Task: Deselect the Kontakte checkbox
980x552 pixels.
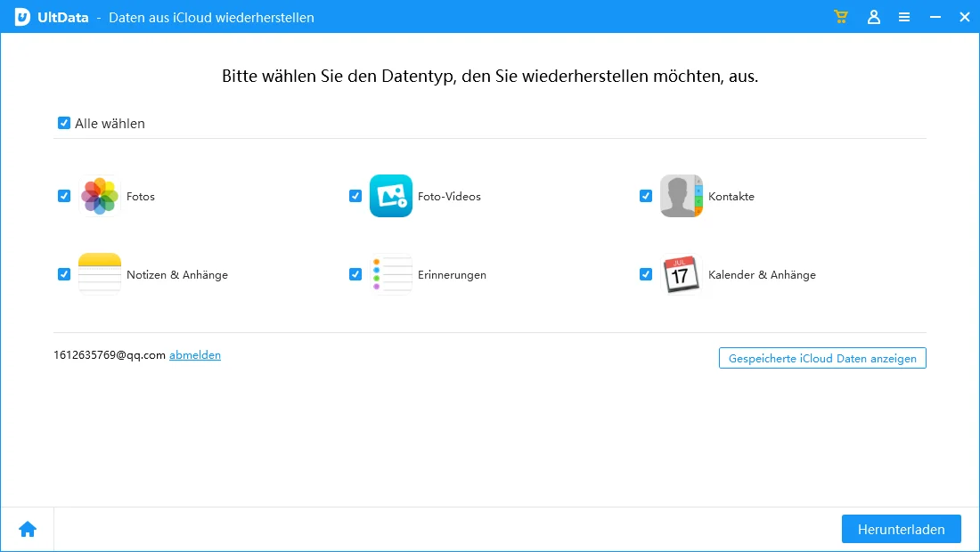Action: (646, 196)
